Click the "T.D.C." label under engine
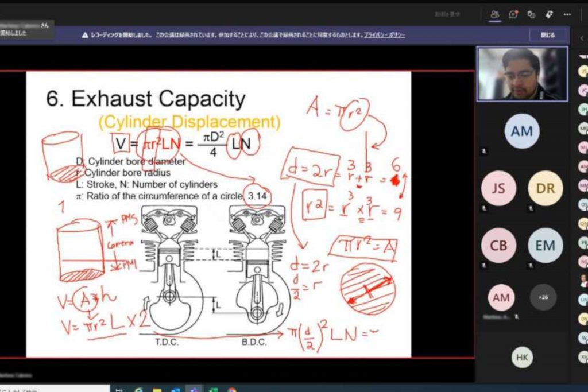Screen dimensions: 588x392 167,342
